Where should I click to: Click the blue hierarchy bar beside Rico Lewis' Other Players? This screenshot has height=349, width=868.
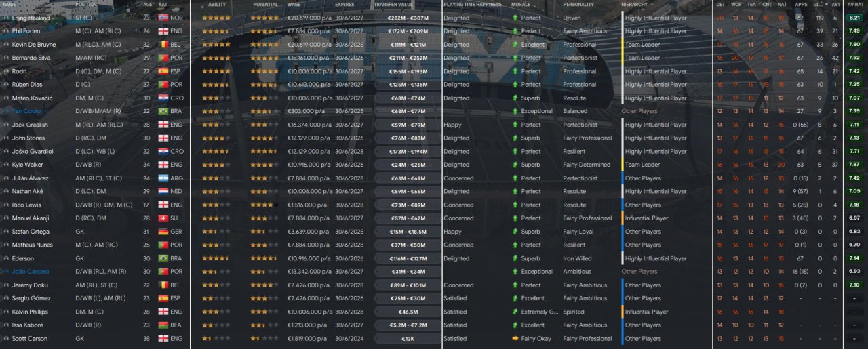click(622, 205)
